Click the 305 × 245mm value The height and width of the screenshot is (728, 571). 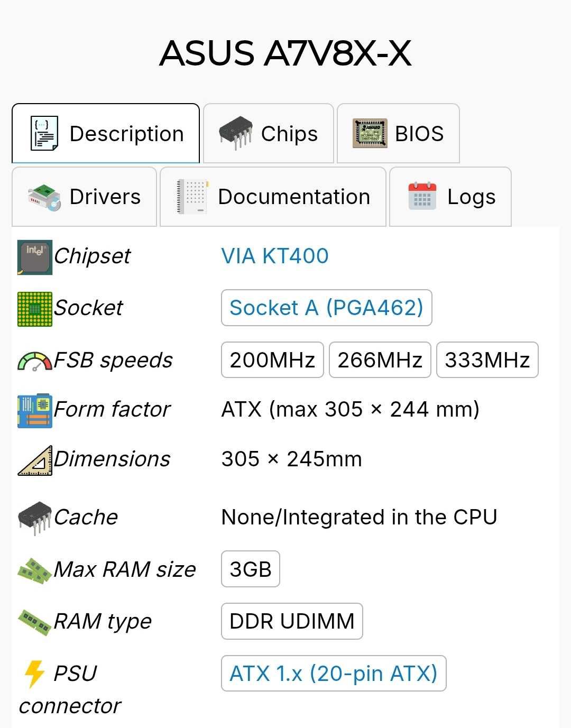tap(292, 459)
